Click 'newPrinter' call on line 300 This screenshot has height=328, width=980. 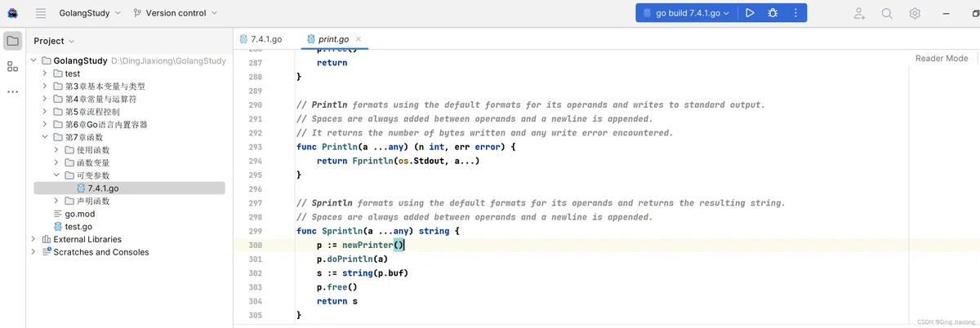pos(368,245)
